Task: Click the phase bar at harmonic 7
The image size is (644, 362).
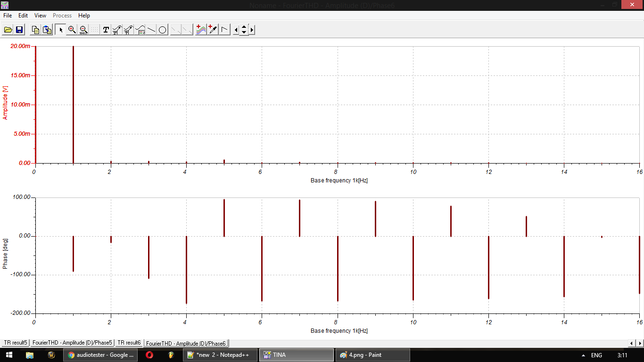Action: coord(299,218)
